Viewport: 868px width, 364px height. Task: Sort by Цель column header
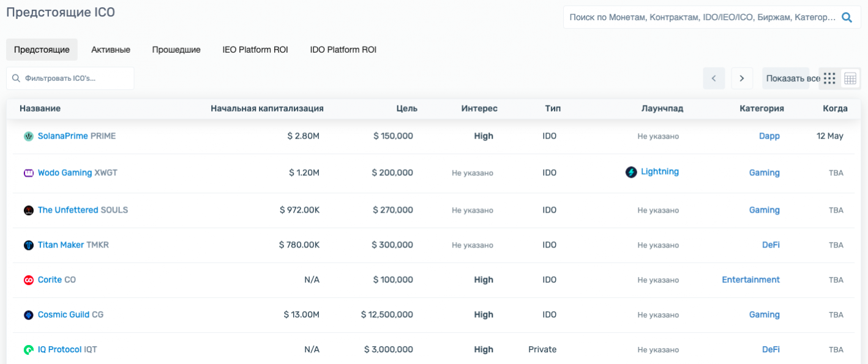(406, 108)
